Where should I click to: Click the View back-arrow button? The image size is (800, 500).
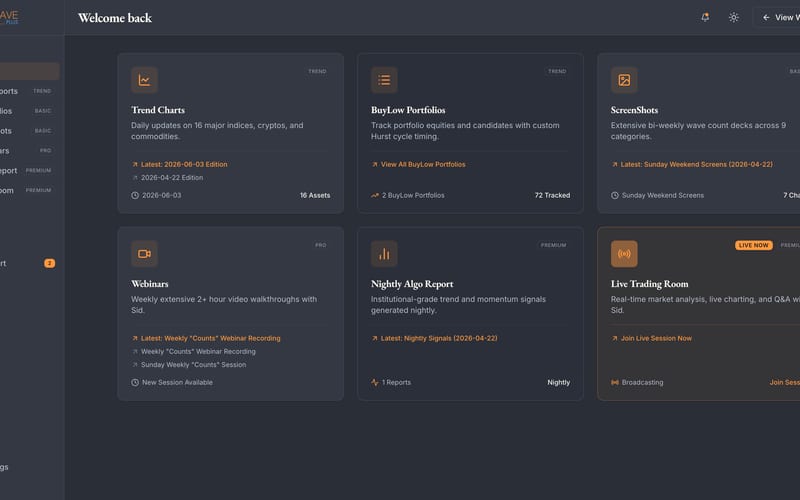click(777, 17)
